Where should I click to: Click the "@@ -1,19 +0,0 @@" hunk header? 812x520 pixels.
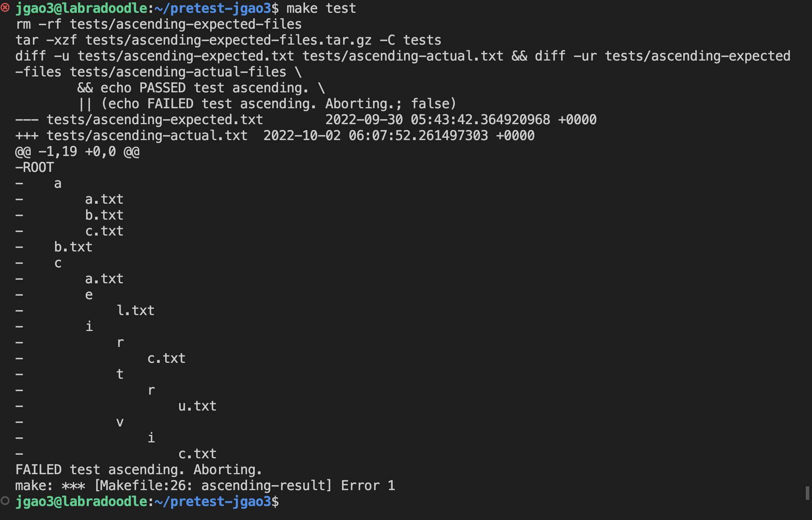(77, 151)
